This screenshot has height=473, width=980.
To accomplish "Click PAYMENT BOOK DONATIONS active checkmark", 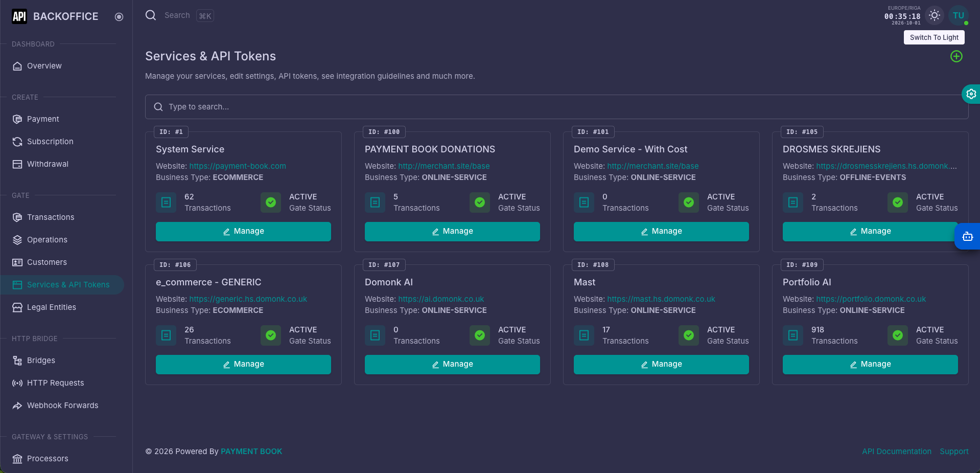I will tap(480, 202).
